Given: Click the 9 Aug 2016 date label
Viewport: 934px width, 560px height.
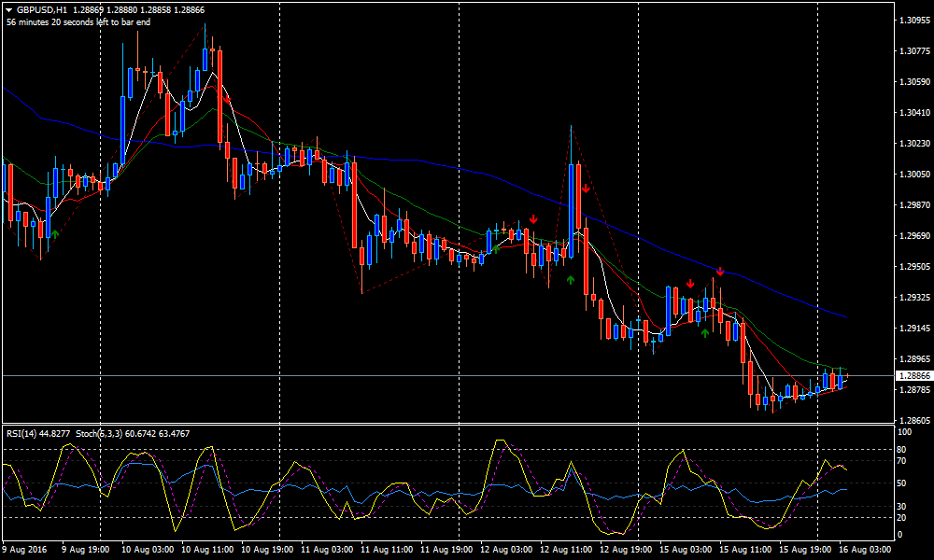Looking at the screenshot, I should [x=24, y=550].
